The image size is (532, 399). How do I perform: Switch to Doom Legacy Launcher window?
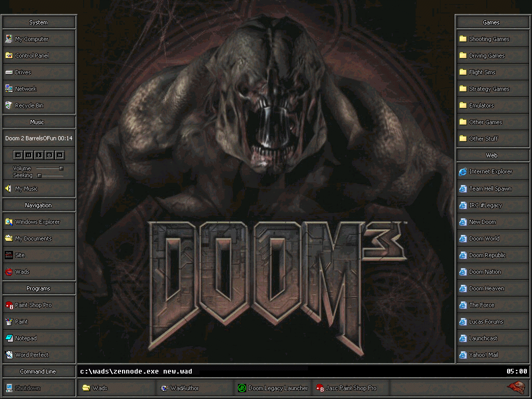[x=273, y=388]
